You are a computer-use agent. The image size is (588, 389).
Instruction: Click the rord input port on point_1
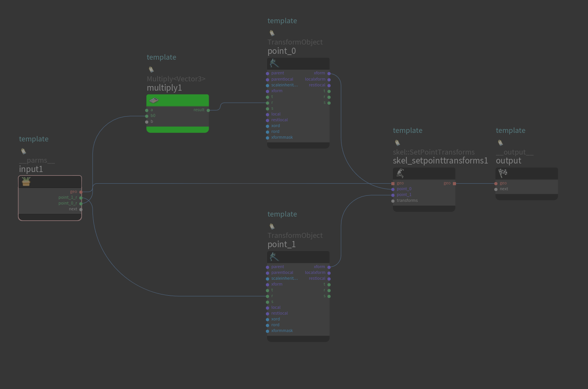pyautogui.click(x=267, y=325)
